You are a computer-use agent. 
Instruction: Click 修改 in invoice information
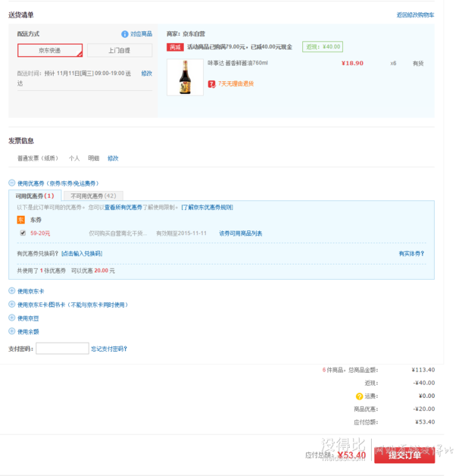(113, 158)
